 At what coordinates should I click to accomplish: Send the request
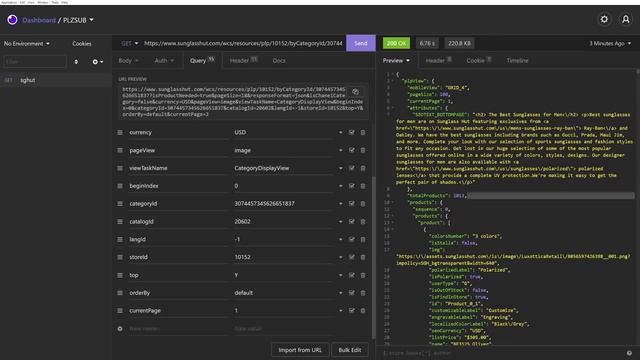click(361, 43)
